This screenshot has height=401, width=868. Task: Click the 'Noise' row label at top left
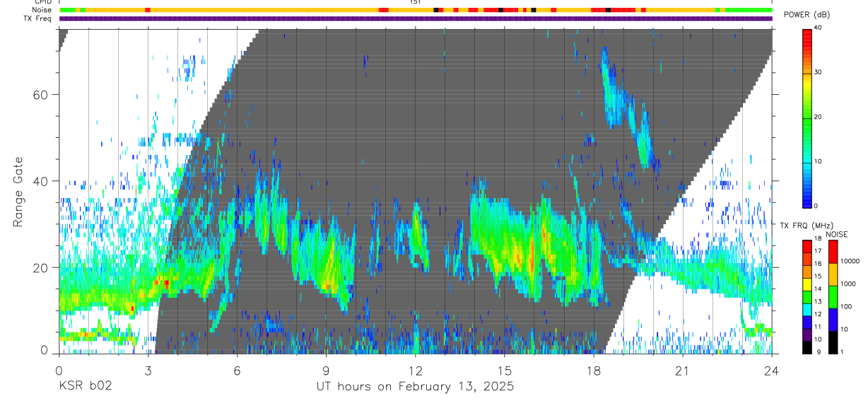point(42,10)
